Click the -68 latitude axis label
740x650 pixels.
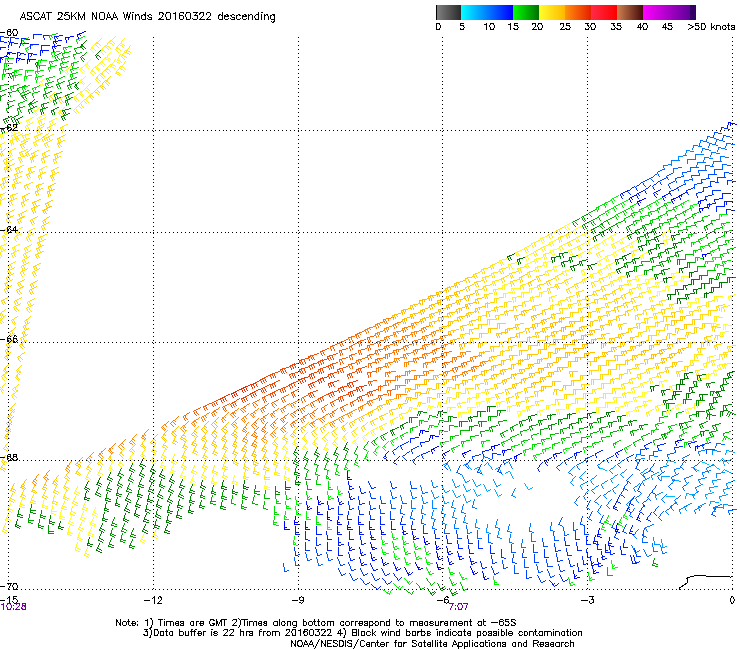[x=9, y=457]
